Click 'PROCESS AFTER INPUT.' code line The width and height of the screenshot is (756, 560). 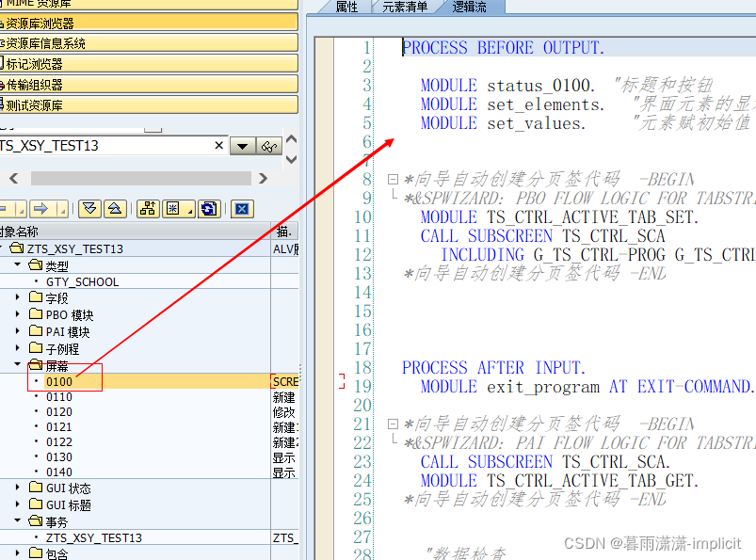[x=493, y=368]
